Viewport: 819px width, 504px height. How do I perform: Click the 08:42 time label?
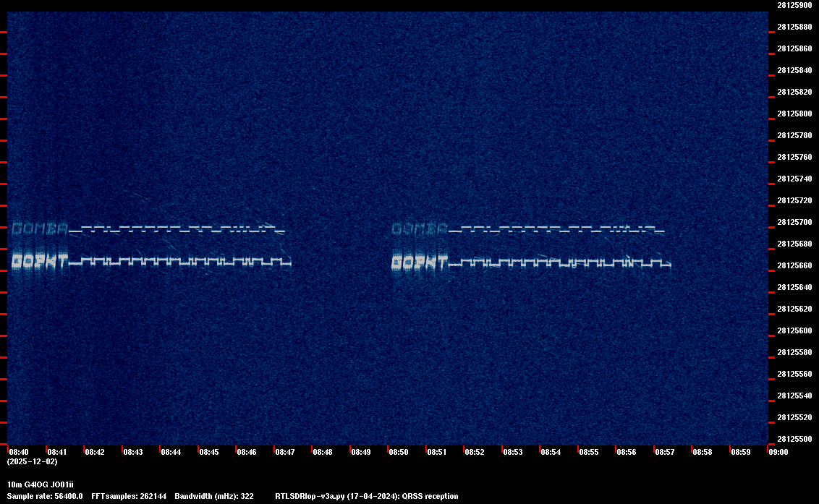(x=95, y=452)
